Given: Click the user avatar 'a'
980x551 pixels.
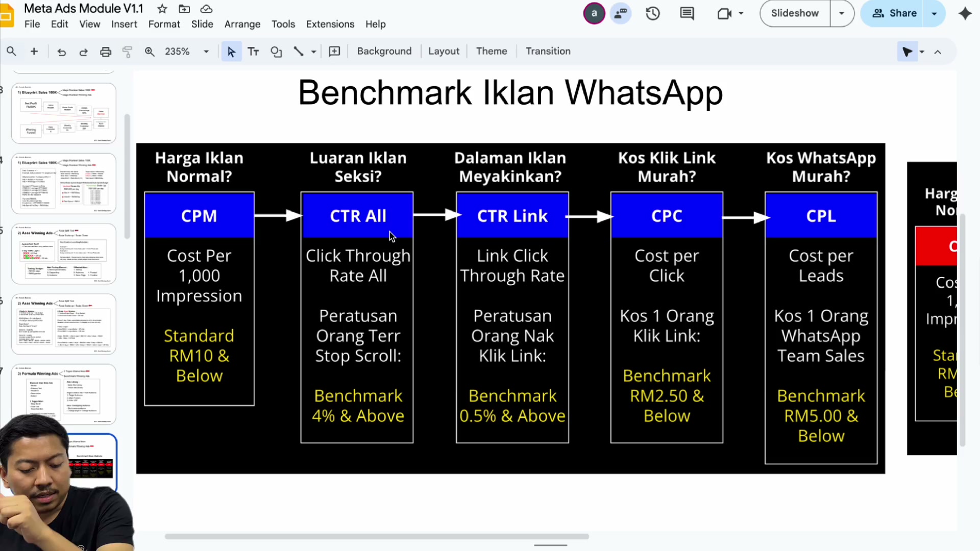Looking at the screenshot, I should coord(594,14).
